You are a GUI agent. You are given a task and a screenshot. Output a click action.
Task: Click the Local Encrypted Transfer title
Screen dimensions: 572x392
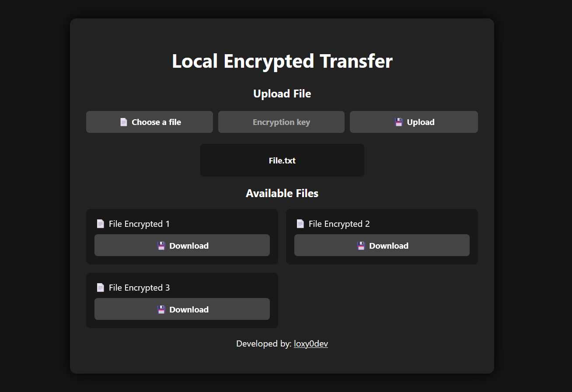(282, 61)
